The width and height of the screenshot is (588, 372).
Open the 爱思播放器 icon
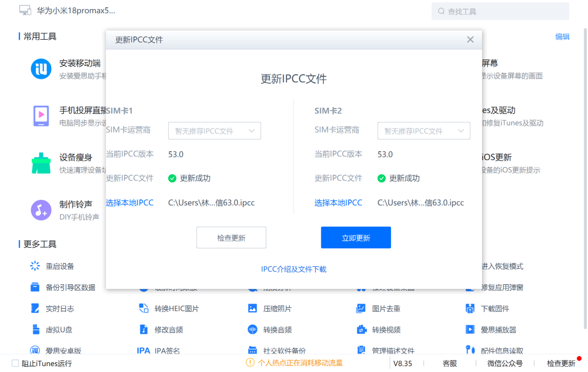(x=470, y=330)
